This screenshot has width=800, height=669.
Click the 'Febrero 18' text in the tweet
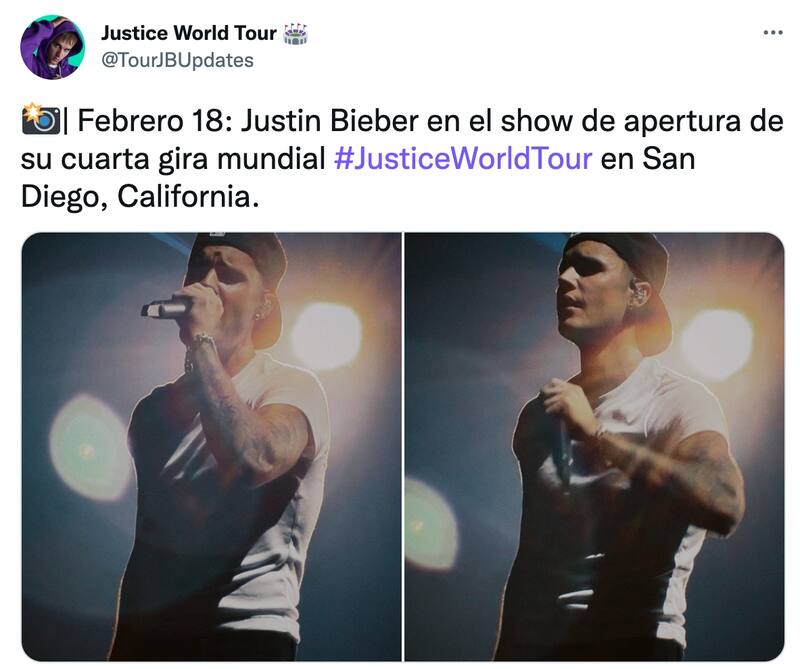(x=151, y=121)
